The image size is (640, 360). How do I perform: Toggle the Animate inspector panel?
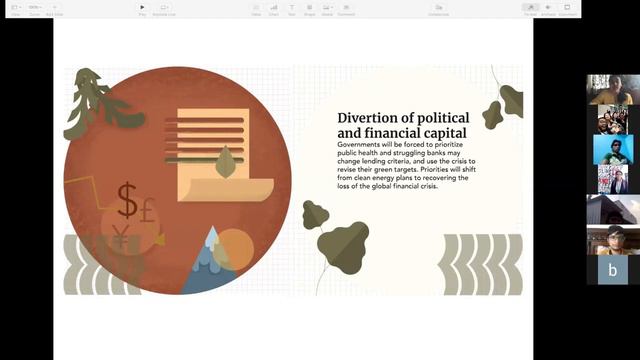pyautogui.click(x=549, y=9)
